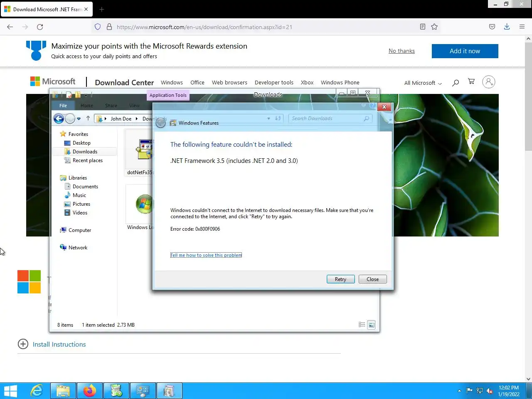Screen dimensions: 532x399
Task: Click the Explorer up-one-level arrow
Action: [88, 118]
